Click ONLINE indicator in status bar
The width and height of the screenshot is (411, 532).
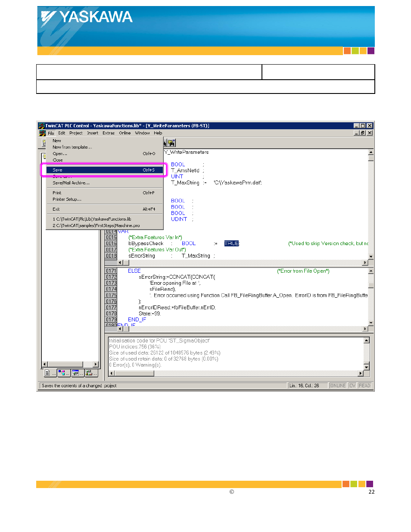(x=338, y=386)
